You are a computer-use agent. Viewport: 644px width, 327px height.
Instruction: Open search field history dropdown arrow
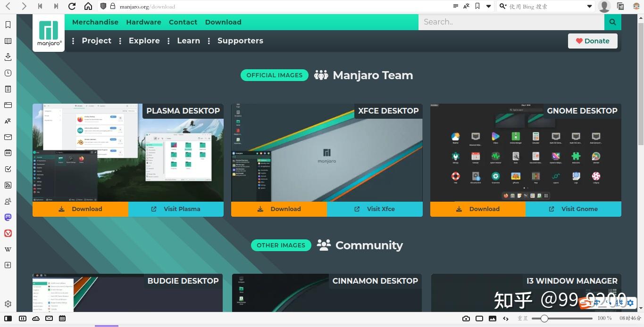589,6
